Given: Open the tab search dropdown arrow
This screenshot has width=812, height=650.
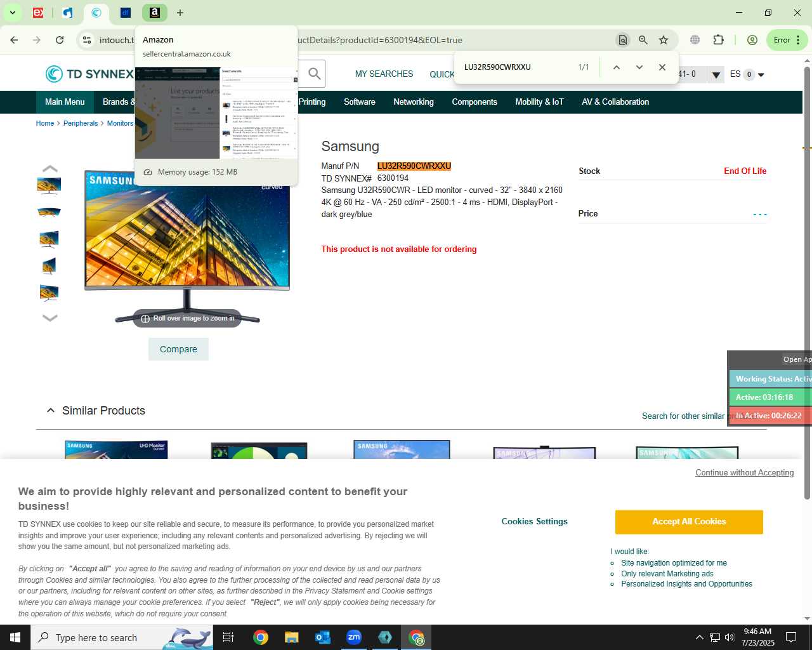Looking at the screenshot, I should click(x=12, y=12).
